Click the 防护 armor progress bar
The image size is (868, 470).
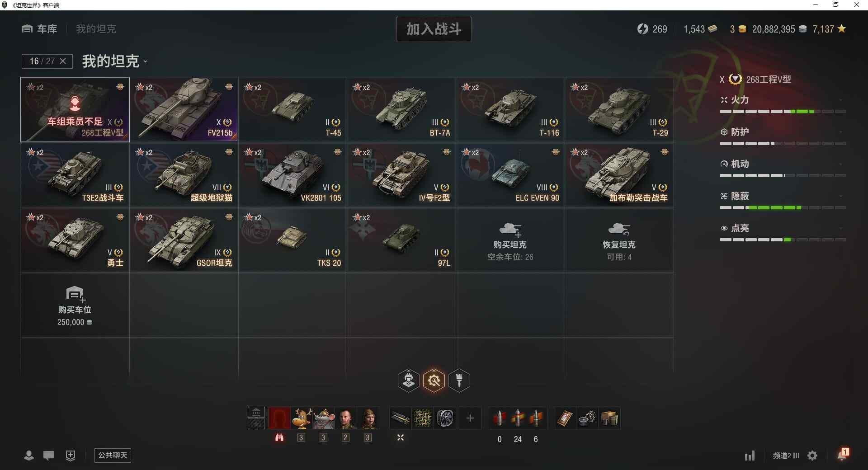[783, 143]
